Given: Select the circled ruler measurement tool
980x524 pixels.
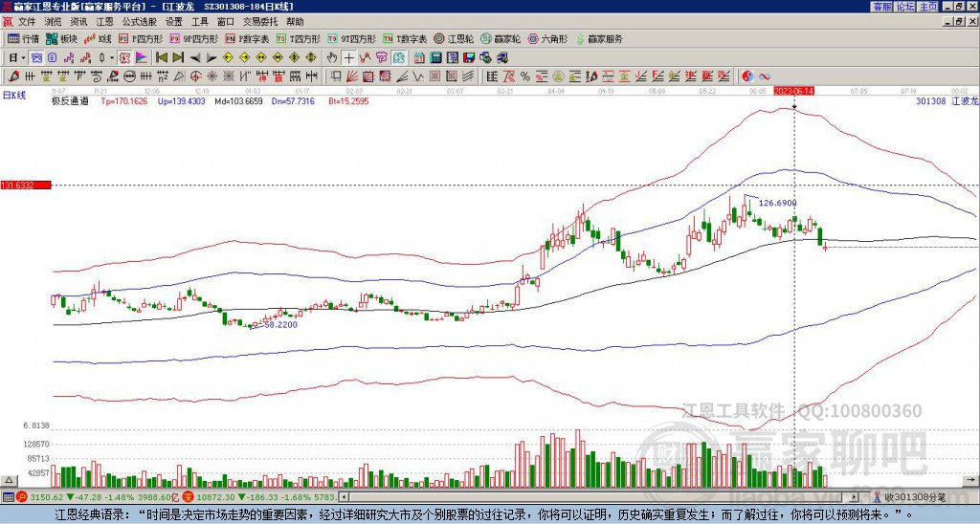Looking at the screenshot, I should (x=129, y=76).
